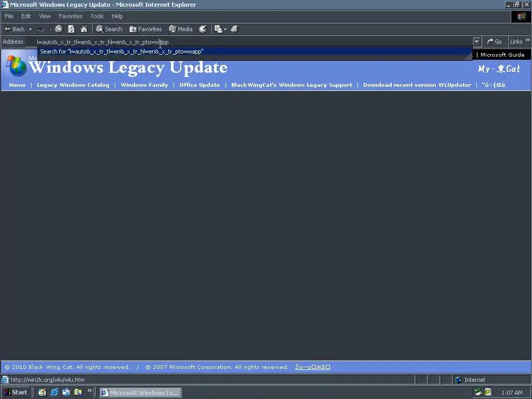Viewport: 532px width, 399px height.
Task: Open the Start menu
Action: [x=15, y=393]
